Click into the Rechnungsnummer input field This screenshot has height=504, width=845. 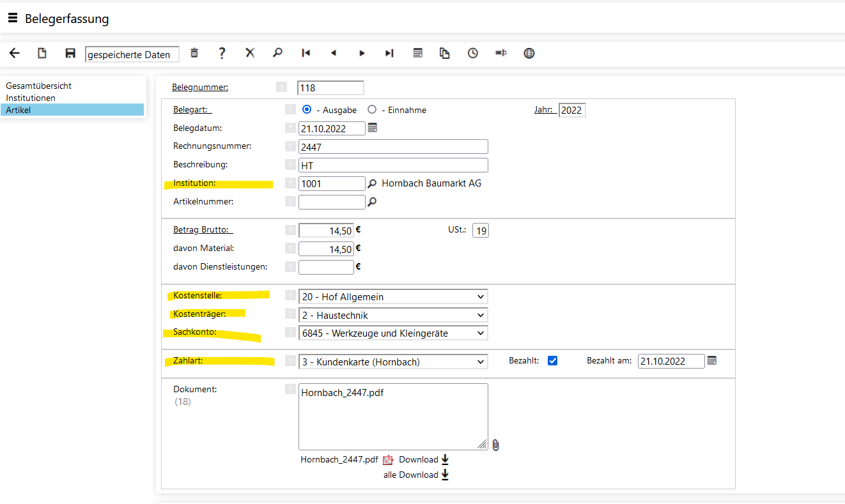pyautogui.click(x=392, y=147)
